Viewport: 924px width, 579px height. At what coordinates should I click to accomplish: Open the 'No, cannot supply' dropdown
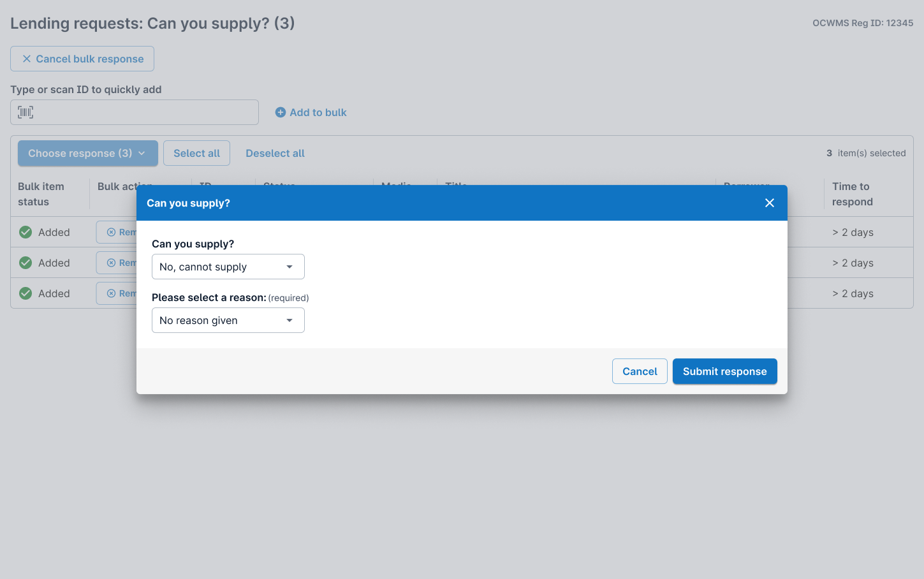[x=228, y=267]
